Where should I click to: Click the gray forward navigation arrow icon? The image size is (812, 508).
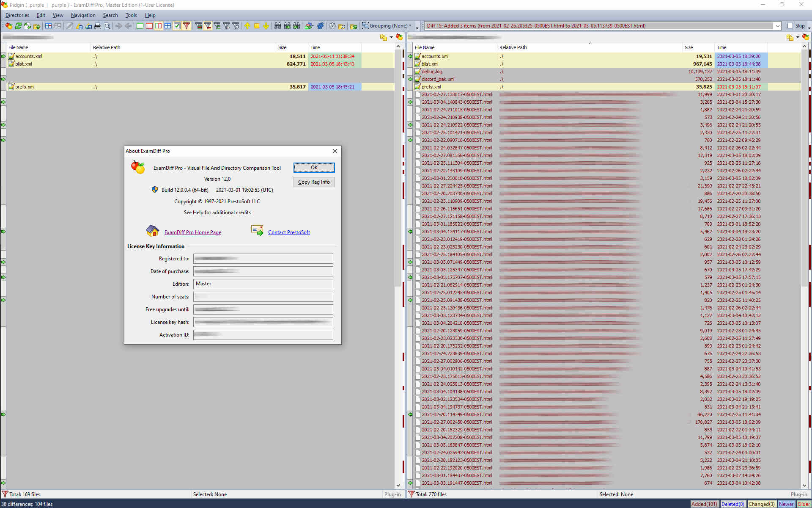(119, 26)
